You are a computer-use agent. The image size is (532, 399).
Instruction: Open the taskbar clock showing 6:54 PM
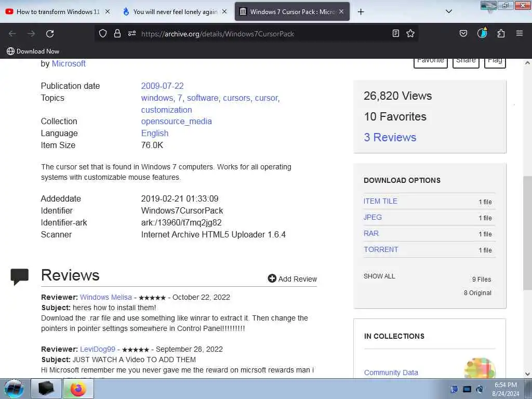pyautogui.click(x=506, y=389)
